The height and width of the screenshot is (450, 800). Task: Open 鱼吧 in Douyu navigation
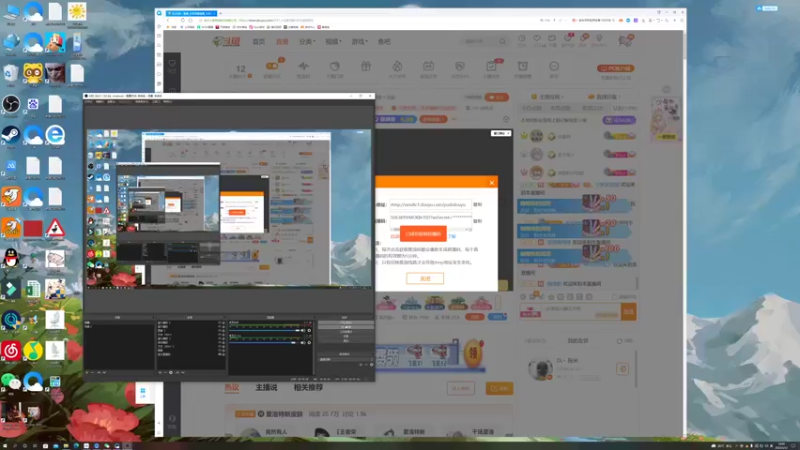[x=384, y=41]
